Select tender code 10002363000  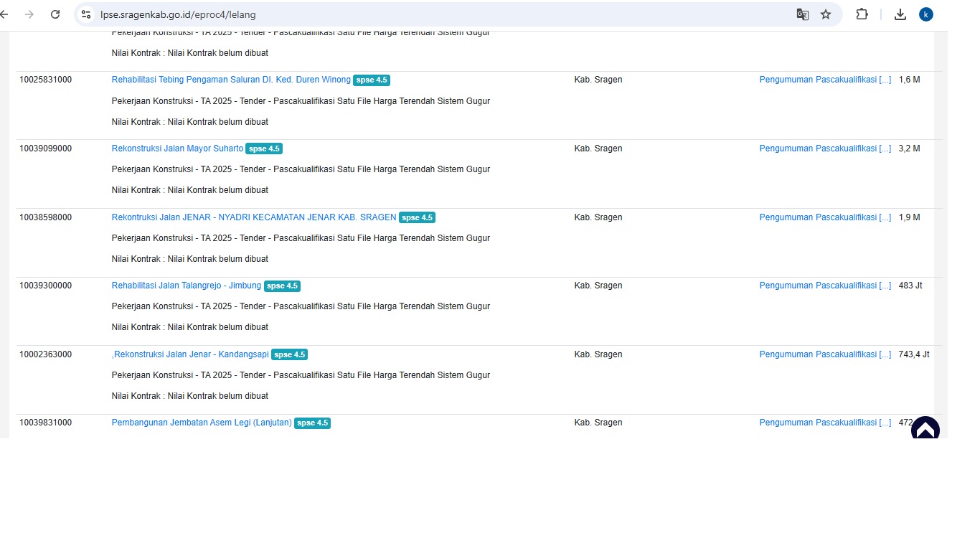click(45, 354)
